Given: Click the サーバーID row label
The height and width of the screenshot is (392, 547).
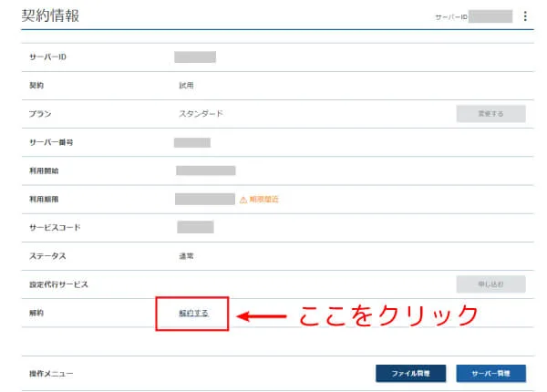Looking at the screenshot, I should (x=47, y=57).
